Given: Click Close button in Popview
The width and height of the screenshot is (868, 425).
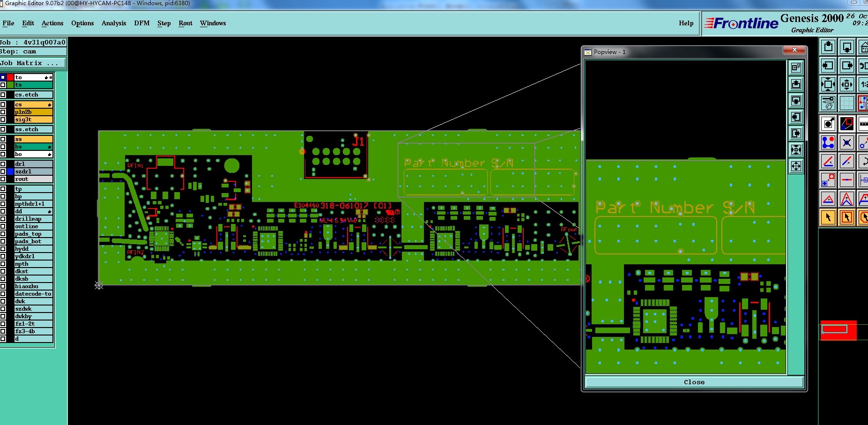Looking at the screenshot, I should point(694,382).
